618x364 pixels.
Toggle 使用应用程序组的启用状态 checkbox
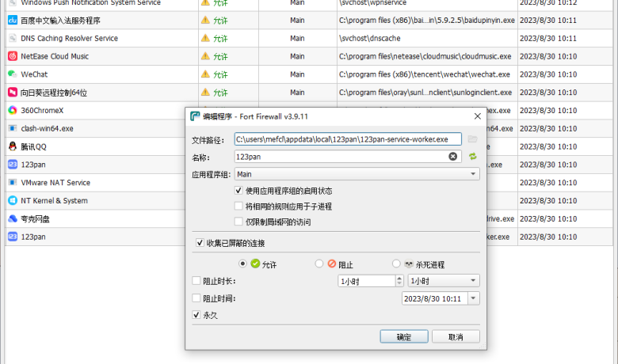tap(238, 191)
